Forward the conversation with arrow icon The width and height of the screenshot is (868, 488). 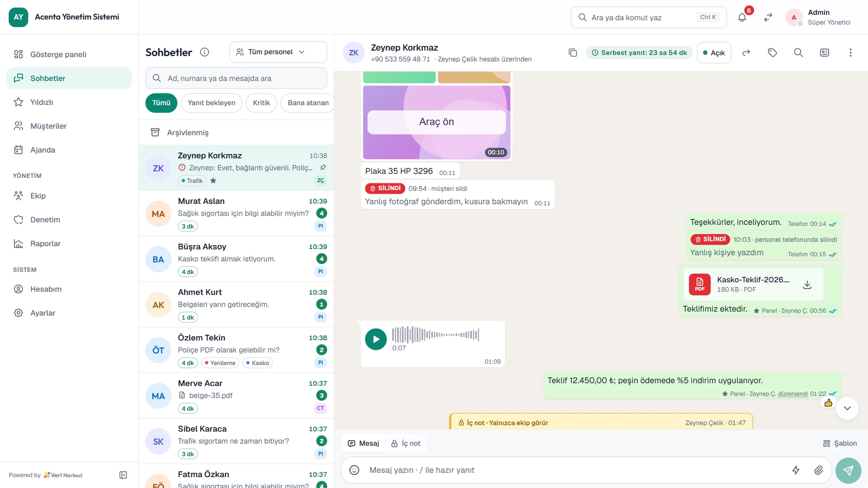(746, 52)
